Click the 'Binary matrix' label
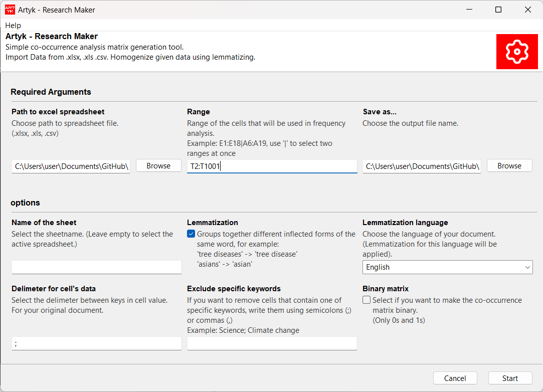The image size is (543, 392). [x=386, y=288]
